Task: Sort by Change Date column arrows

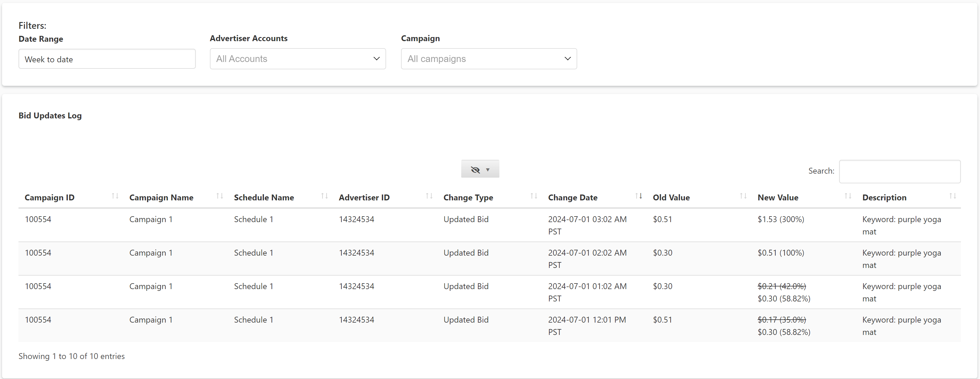Action: (638, 196)
